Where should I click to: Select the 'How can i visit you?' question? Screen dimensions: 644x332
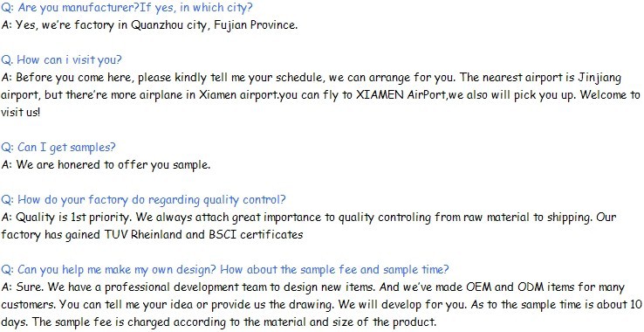[x=61, y=60]
